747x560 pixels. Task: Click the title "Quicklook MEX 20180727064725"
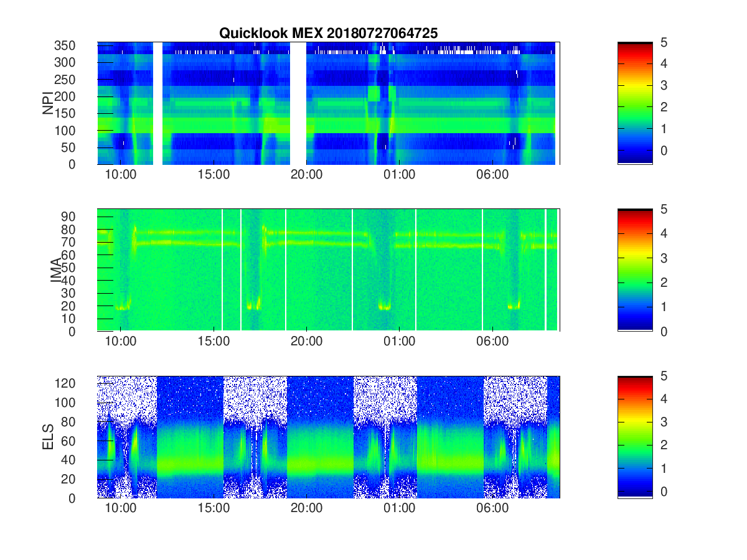(x=328, y=34)
